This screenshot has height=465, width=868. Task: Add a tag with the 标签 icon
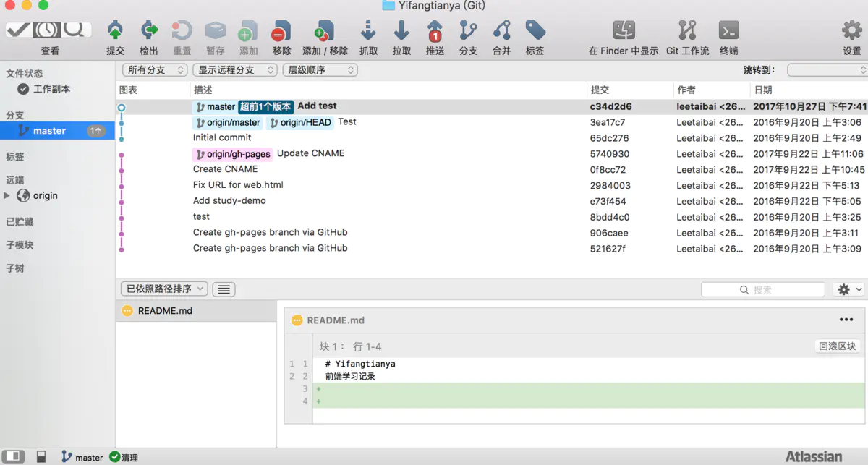tap(535, 32)
